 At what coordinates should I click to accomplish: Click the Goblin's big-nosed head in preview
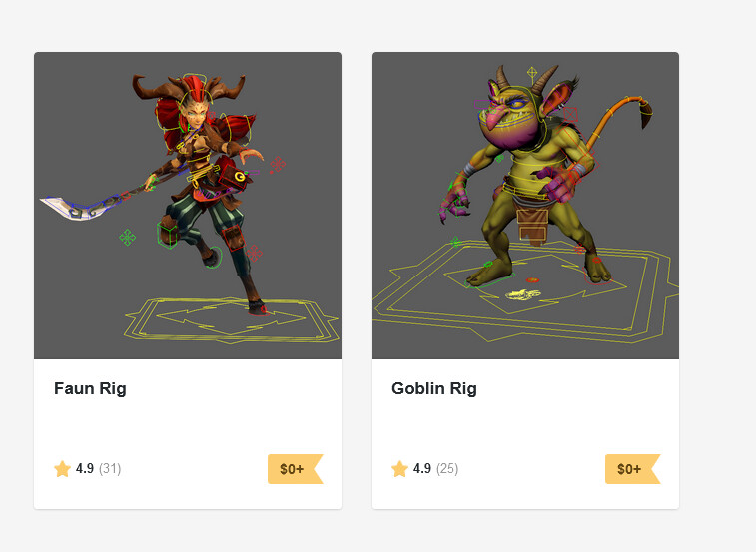(x=511, y=118)
